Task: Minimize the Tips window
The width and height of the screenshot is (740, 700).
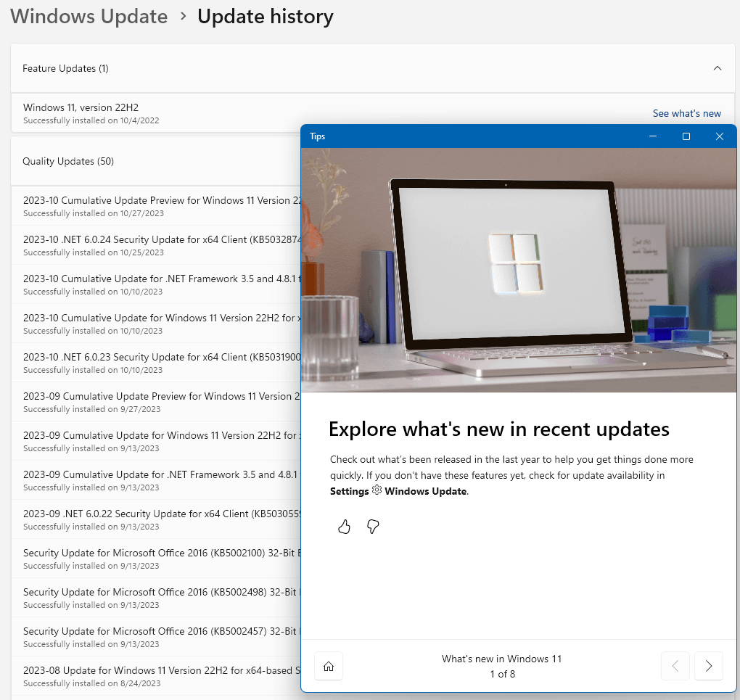Action: (653, 136)
